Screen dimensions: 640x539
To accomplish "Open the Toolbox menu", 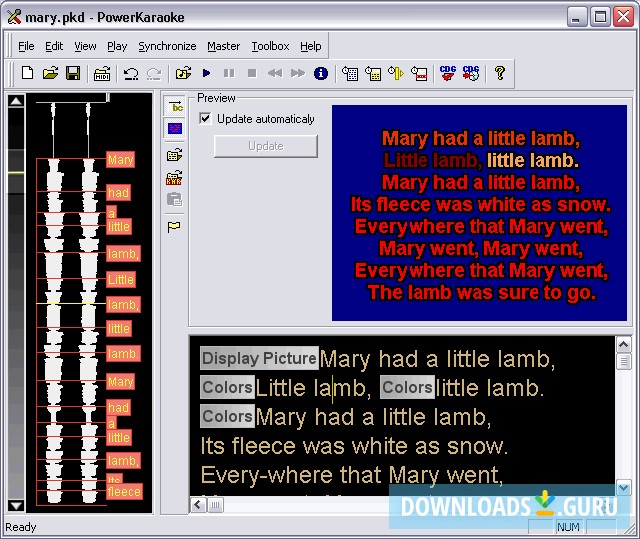I will click(270, 46).
